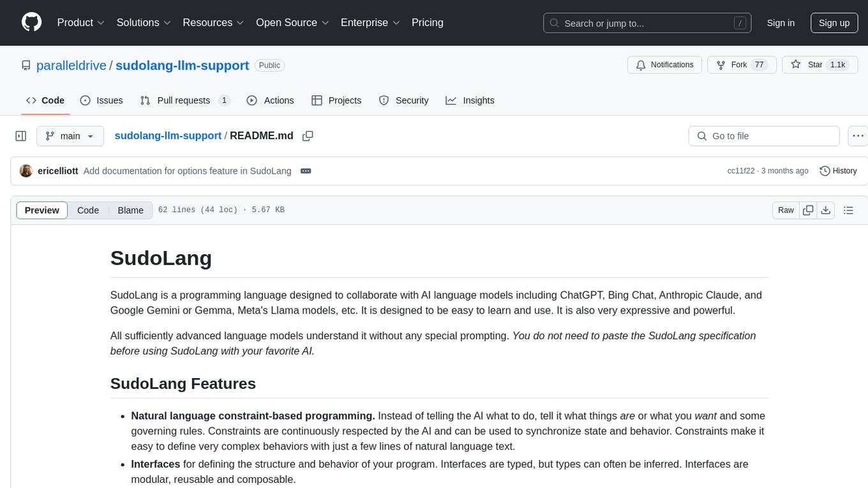The width and height of the screenshot is (868, 488).
Task: Open the paralleldrive owner profile
Action: click(x=71, y=65)
